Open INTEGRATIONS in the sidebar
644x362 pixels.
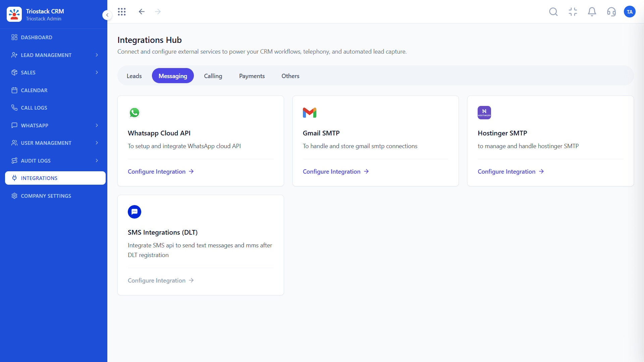tap(55, 178)
